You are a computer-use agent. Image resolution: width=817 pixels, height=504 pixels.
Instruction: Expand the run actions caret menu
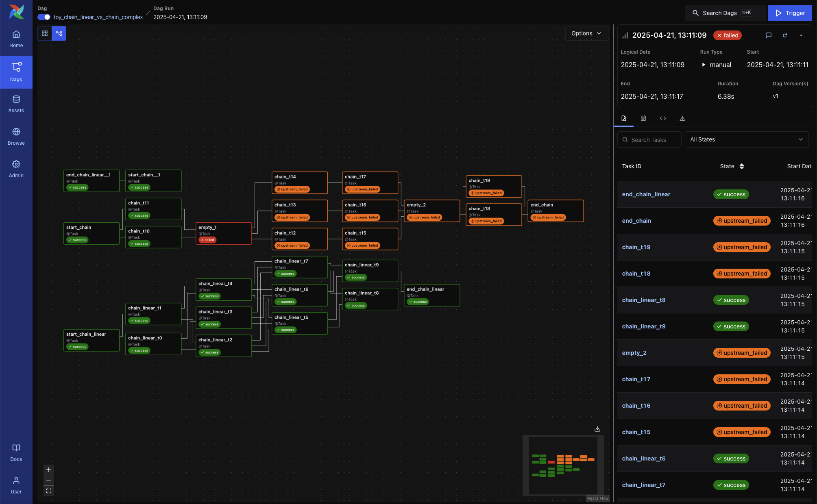[801, 35]
